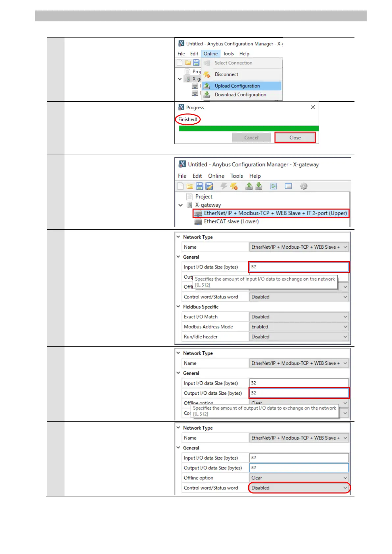
Task: Click the Upload Configuration toolbar icon
Action: point(249,186)
